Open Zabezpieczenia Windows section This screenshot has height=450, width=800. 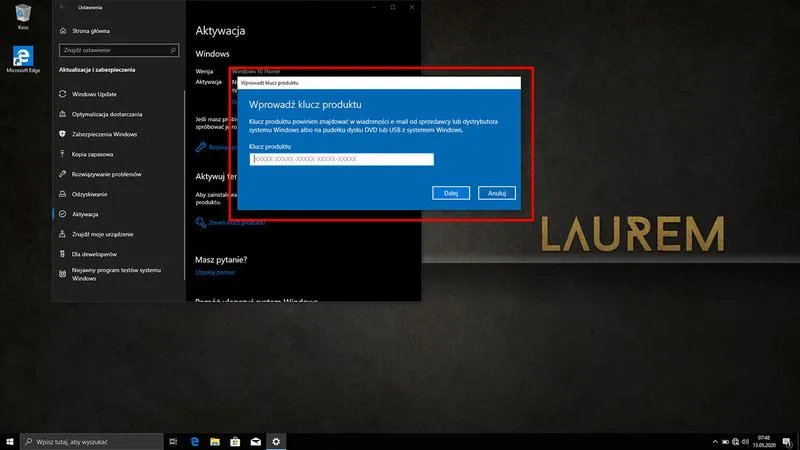104,134
